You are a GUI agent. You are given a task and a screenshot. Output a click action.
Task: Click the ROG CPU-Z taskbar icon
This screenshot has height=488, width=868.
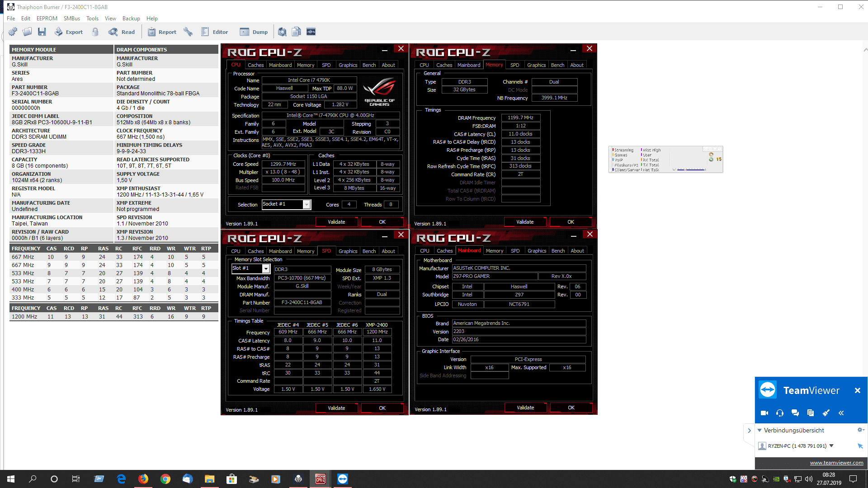coord(321,479)
